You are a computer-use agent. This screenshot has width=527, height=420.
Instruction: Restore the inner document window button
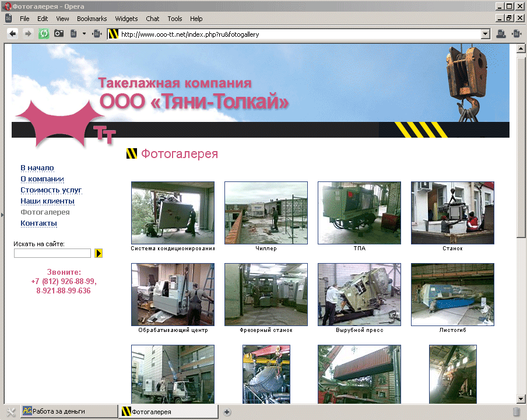[x=509, y=18]
